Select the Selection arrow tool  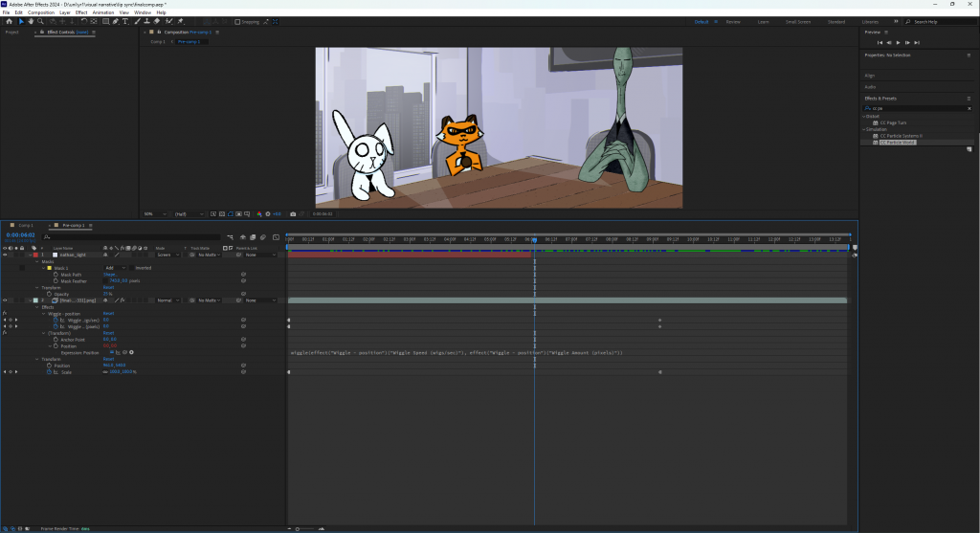(x=21, y=21)
